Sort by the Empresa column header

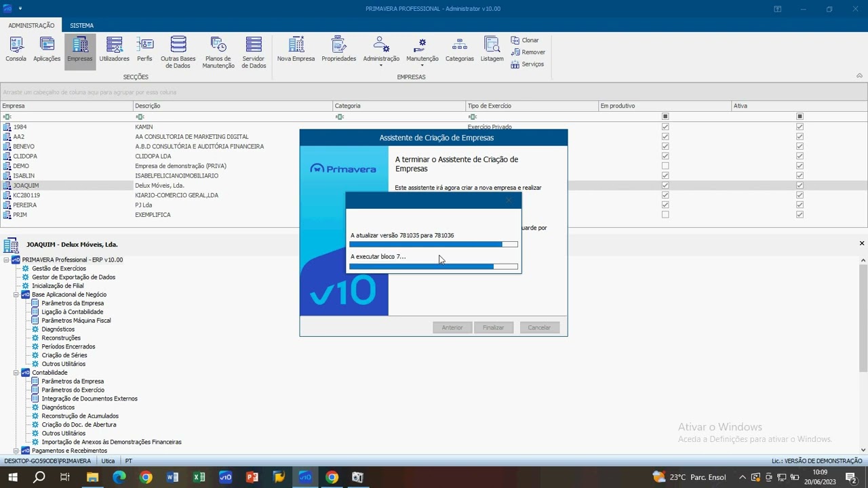point(66,106)
